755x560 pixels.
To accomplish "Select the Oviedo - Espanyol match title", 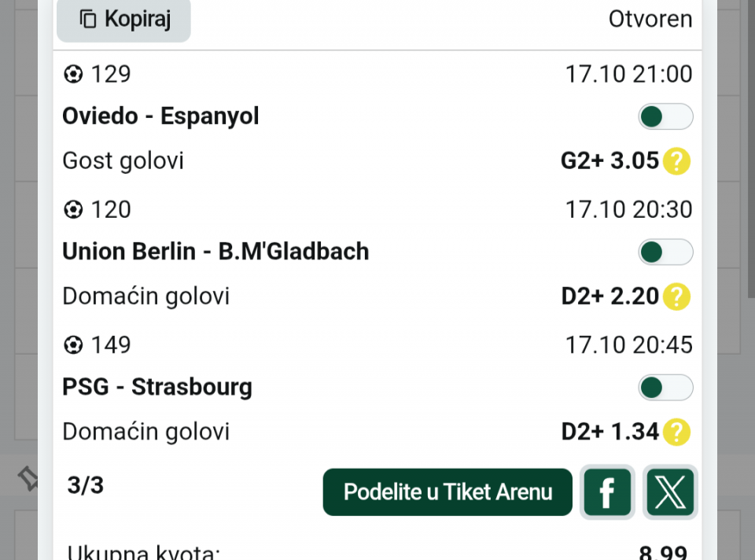I will [x=160, y=117].
